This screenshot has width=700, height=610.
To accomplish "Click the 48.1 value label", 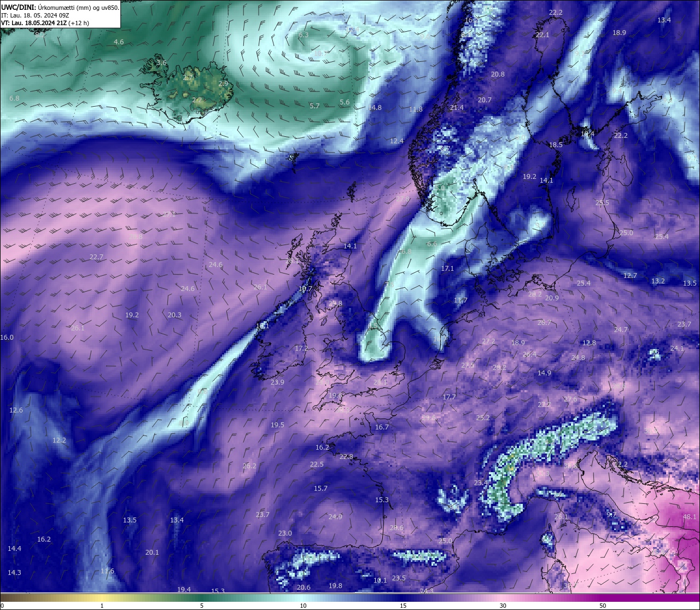I will pyautogui.click(x=690, y=517).
